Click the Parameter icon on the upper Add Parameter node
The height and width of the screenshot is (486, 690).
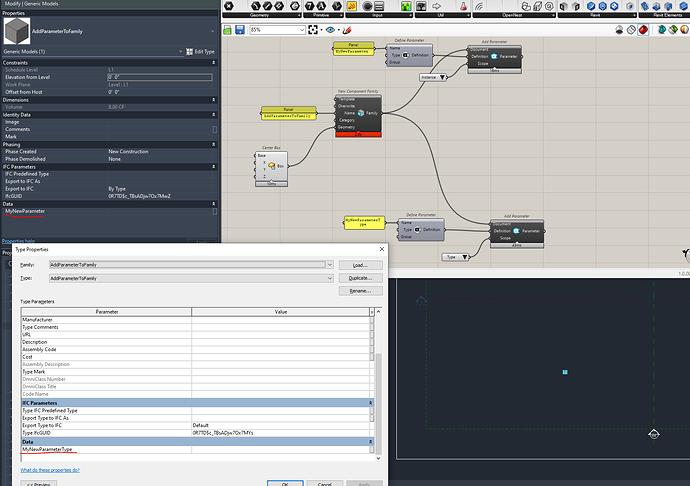tap(494, 56)
